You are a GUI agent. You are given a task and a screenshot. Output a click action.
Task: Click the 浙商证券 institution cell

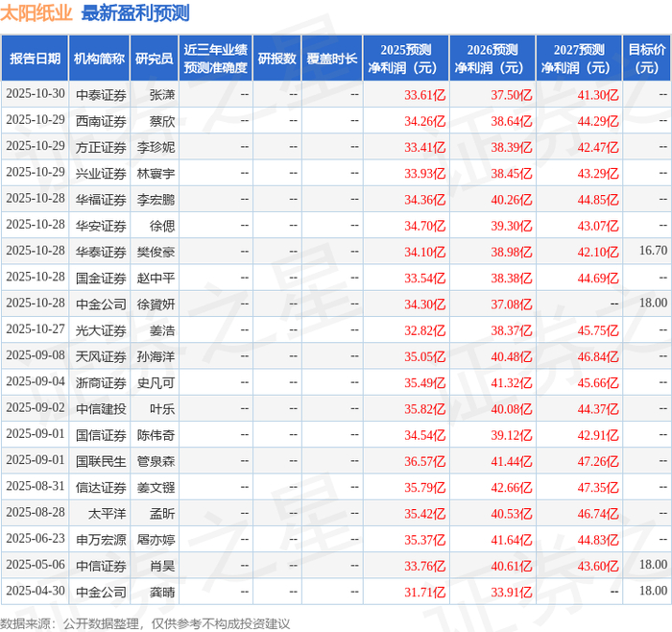tap(101, 382)
